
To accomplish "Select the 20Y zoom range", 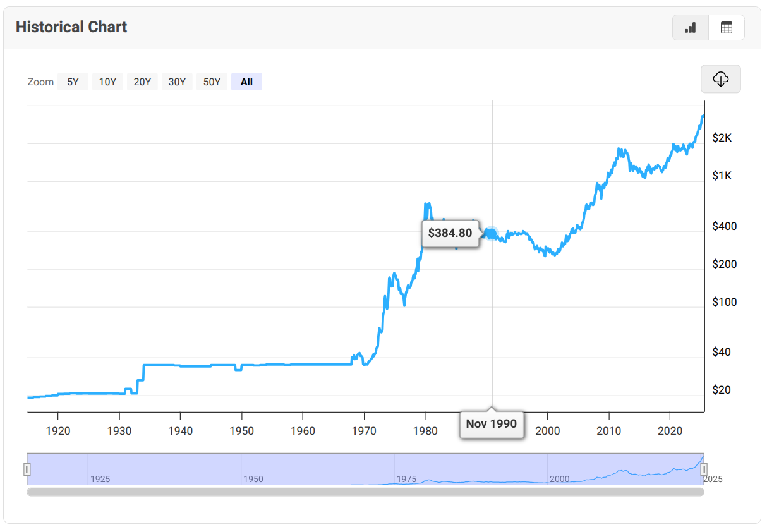I will [x=142, y=82].
